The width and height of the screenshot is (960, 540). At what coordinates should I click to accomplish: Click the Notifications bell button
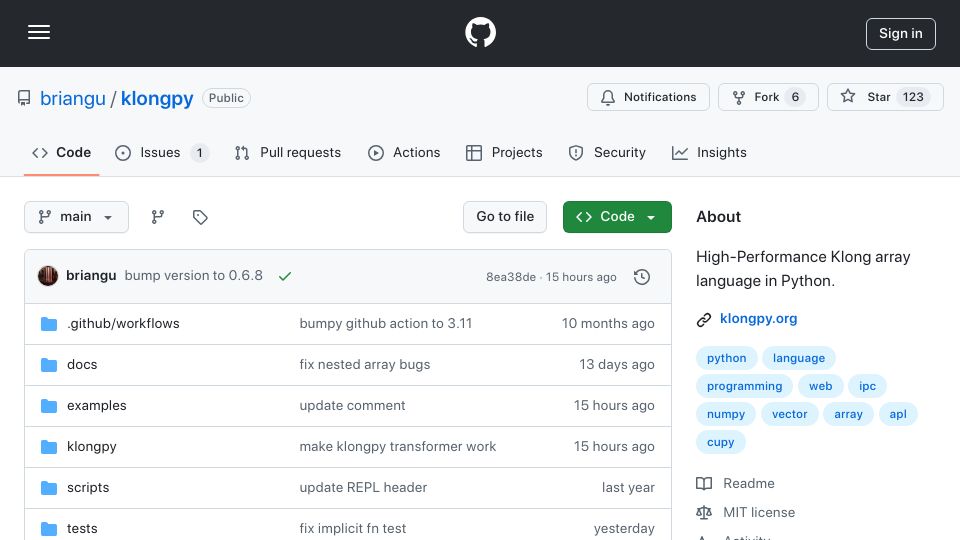[x=648, y=97]
